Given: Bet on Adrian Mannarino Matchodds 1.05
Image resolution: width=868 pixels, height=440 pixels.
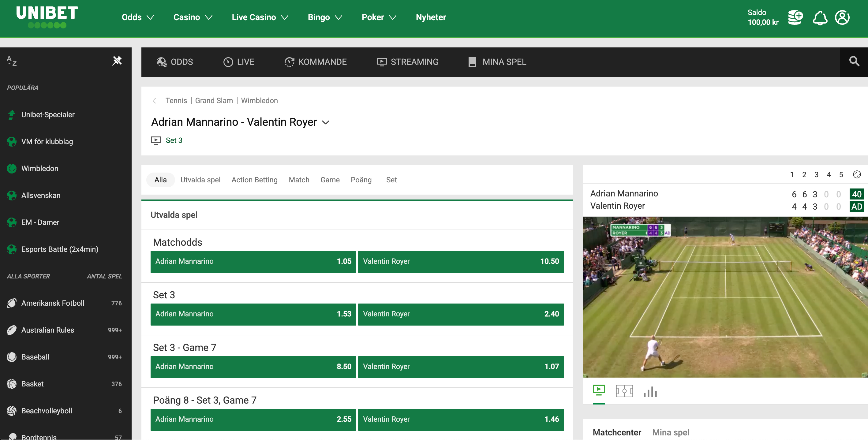Looking at the screenshot, I should [x=253, y=262].
